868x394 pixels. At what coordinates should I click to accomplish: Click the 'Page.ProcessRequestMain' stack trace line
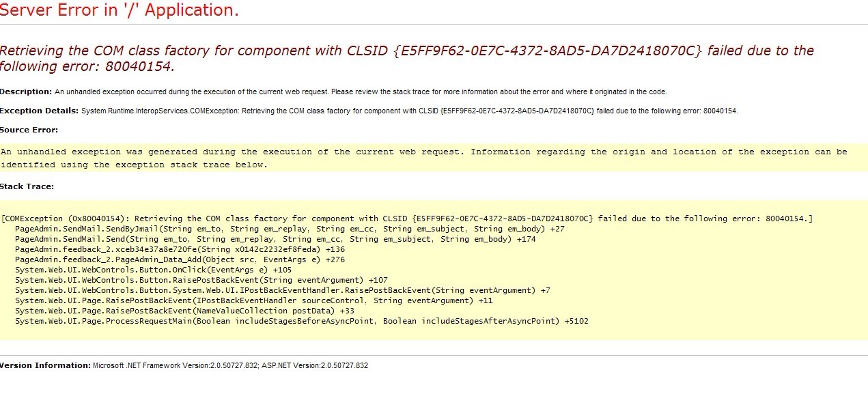pos(301,321)
